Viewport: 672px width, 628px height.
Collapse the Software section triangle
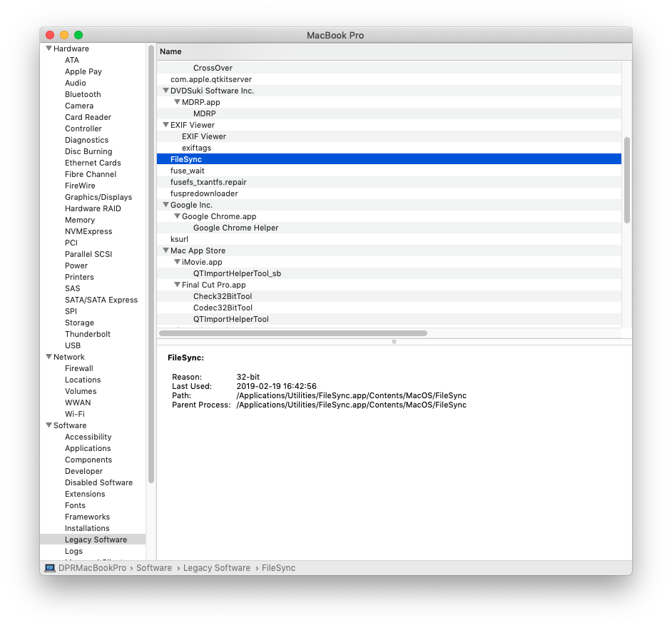point(49,425)
